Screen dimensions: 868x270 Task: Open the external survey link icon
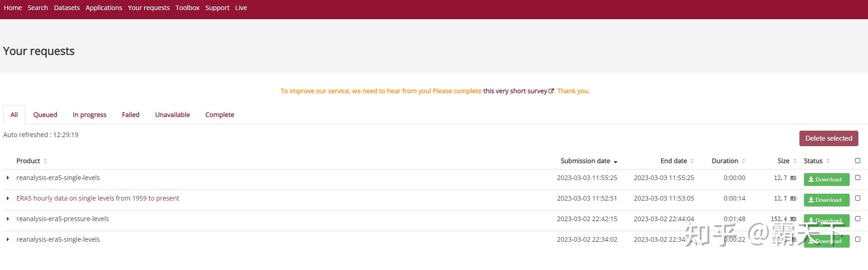[551, 91]
